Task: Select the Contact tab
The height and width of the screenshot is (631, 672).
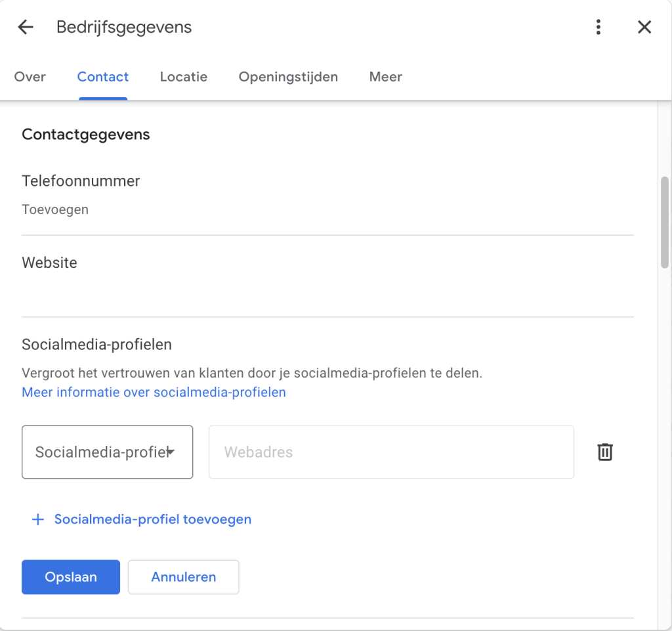Action: tap(103, 77)
